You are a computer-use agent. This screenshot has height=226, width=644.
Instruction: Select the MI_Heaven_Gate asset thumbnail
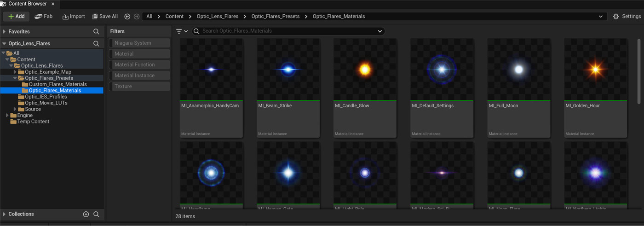(x=288, y=173)
